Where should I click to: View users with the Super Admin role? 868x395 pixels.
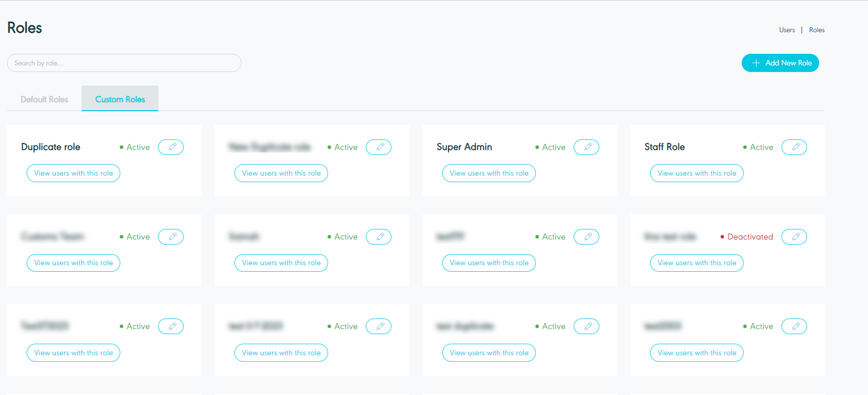(489, 173)
